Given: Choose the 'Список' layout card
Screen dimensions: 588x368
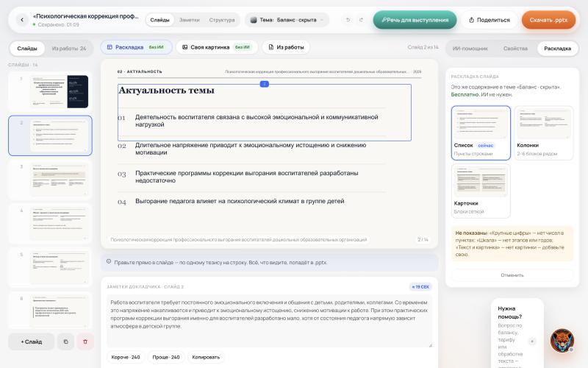Looking at the screenshot, I should tap(481, 133).
